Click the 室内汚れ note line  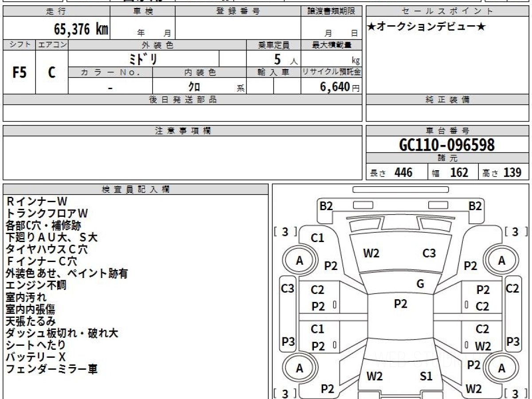pos(26,297)
